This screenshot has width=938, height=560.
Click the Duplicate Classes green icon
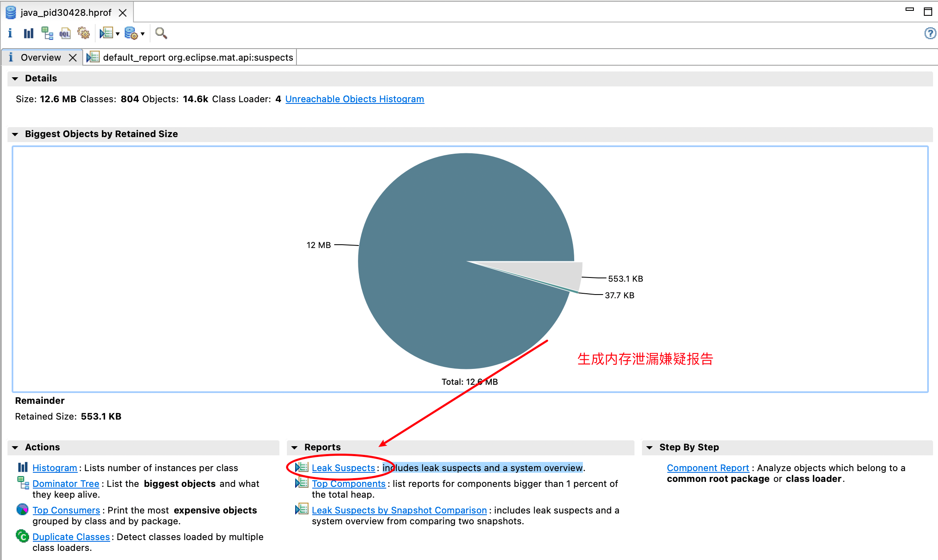22,536
